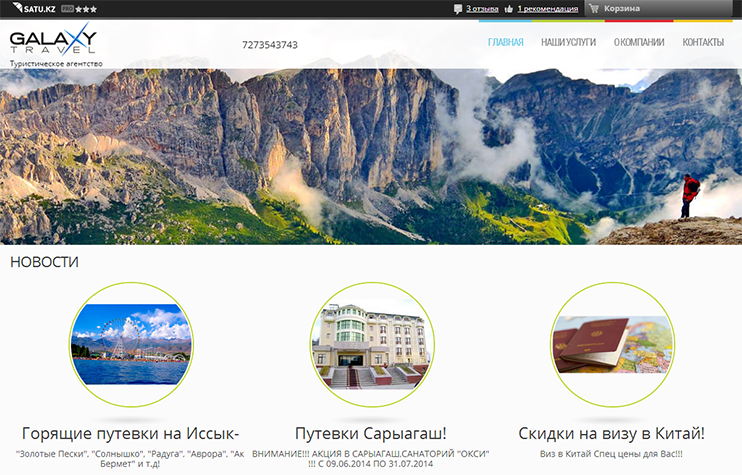Open the Корзина cart button

pyautogui.click(x=622, y=9)
